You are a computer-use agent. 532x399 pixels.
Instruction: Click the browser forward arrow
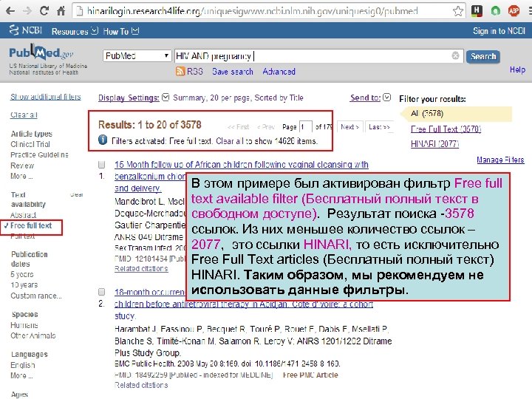(27, 11)
